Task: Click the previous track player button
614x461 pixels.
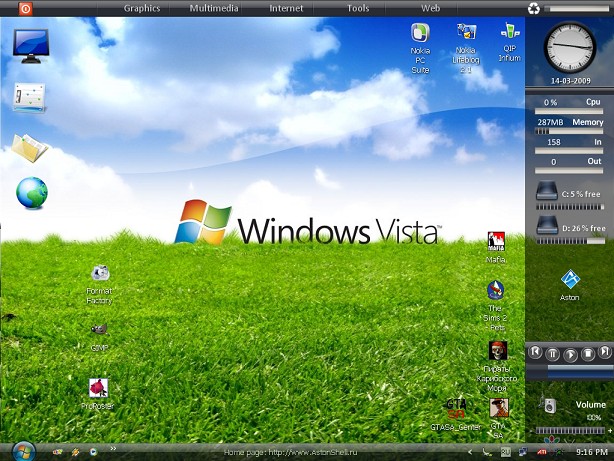Action: click(535, 352)
